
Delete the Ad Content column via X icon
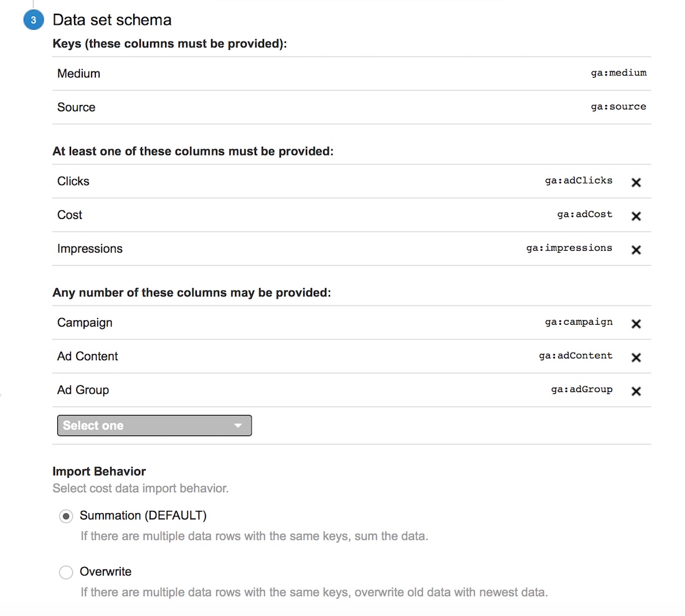pos(636,358)
